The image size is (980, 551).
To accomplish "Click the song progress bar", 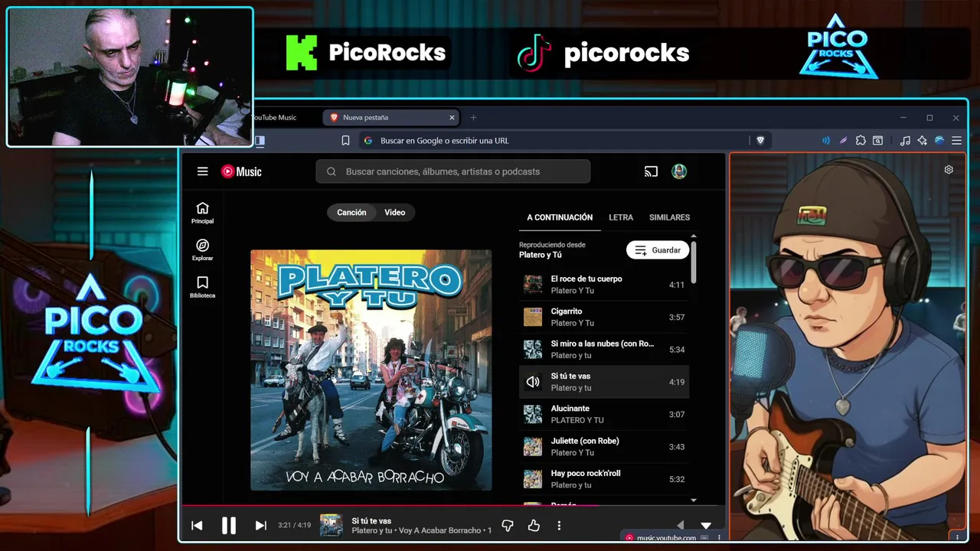I will click(452, 506).
